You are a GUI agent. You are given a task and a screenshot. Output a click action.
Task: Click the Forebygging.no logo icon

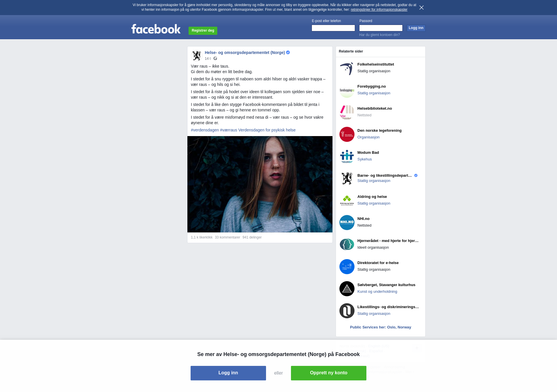click(347, 90)
